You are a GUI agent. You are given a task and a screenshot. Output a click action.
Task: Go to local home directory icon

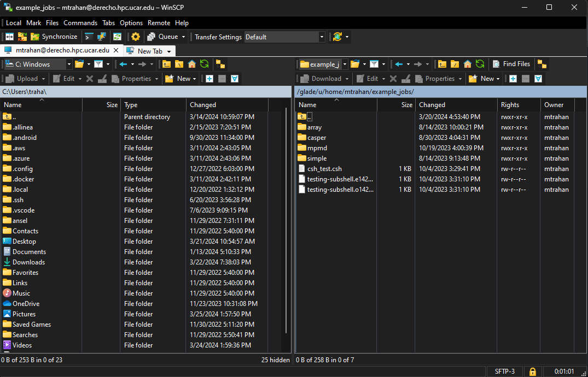point(191,64)
